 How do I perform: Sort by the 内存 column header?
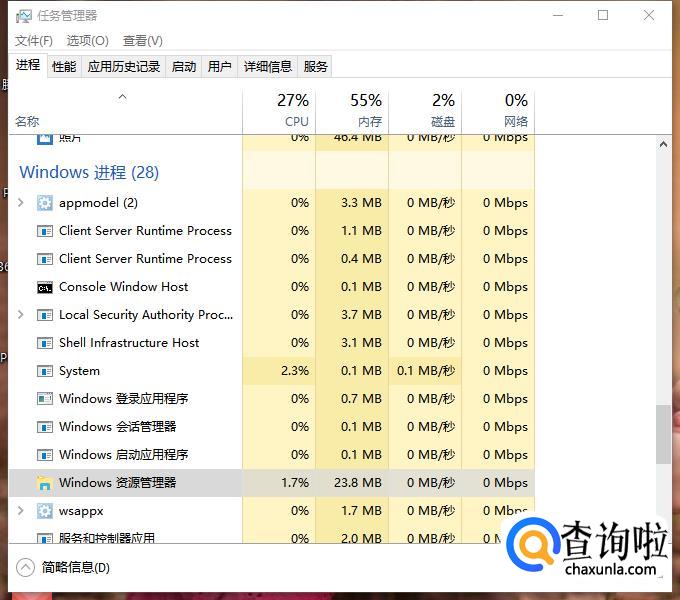click(352, 111)
